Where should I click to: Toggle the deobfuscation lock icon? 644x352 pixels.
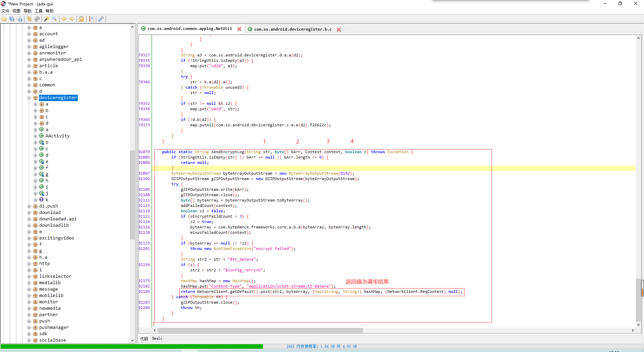[82, 19]
